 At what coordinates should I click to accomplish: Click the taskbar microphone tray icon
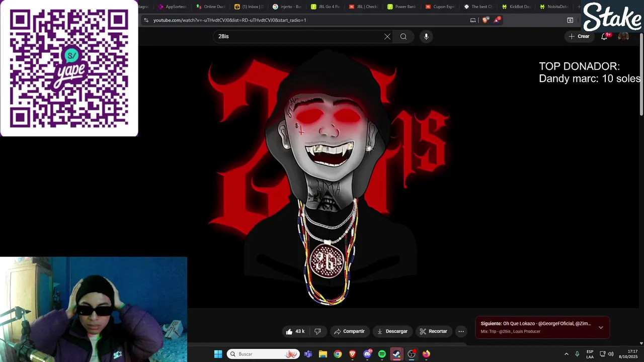click(577, 354)
